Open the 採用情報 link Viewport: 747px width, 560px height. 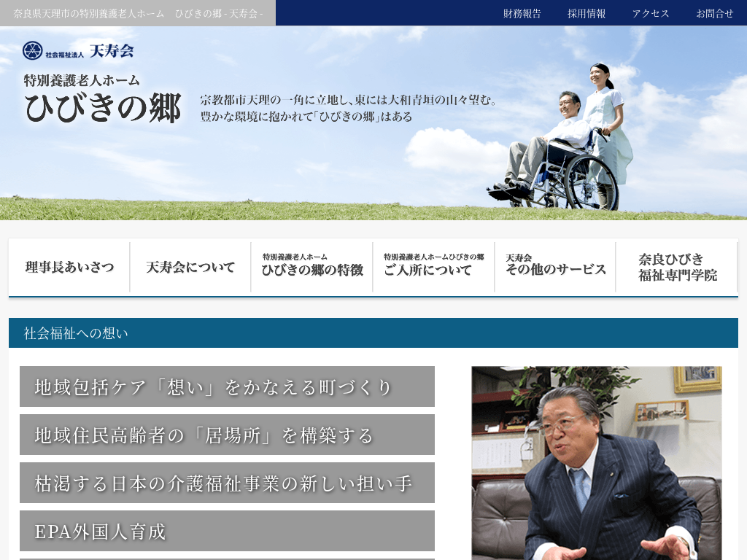click(x=587, y=13)
